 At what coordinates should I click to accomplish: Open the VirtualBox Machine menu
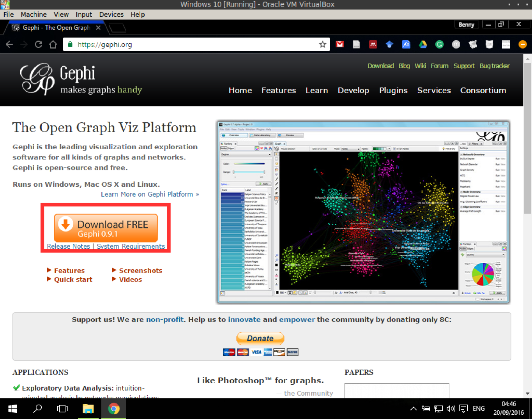(x=34, y=14)
